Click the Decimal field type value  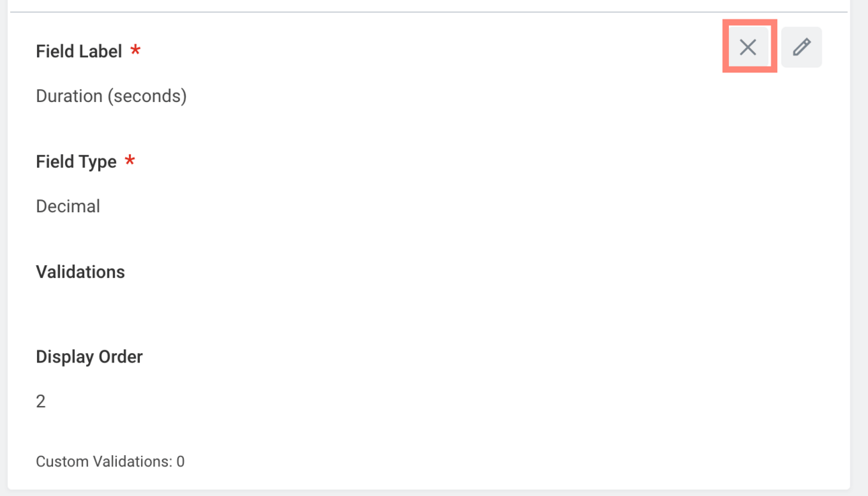[68, 206]
